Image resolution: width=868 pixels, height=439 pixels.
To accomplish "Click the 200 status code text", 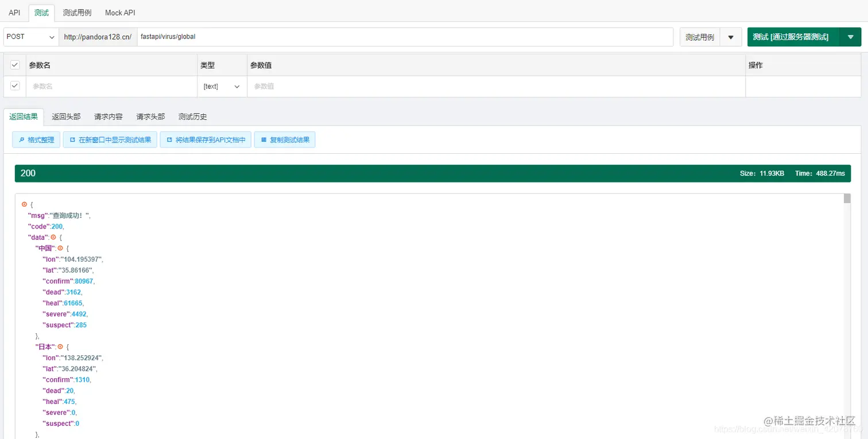I will pos(28,173).
